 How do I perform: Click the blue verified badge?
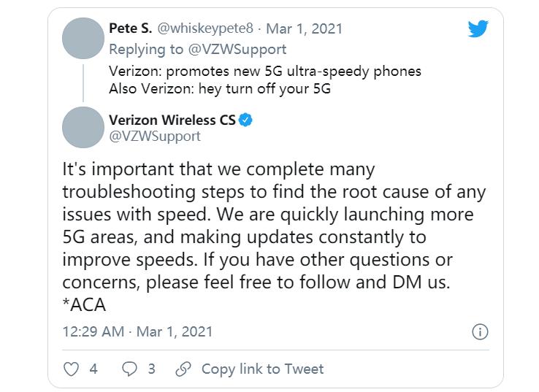tap(247, 120)
